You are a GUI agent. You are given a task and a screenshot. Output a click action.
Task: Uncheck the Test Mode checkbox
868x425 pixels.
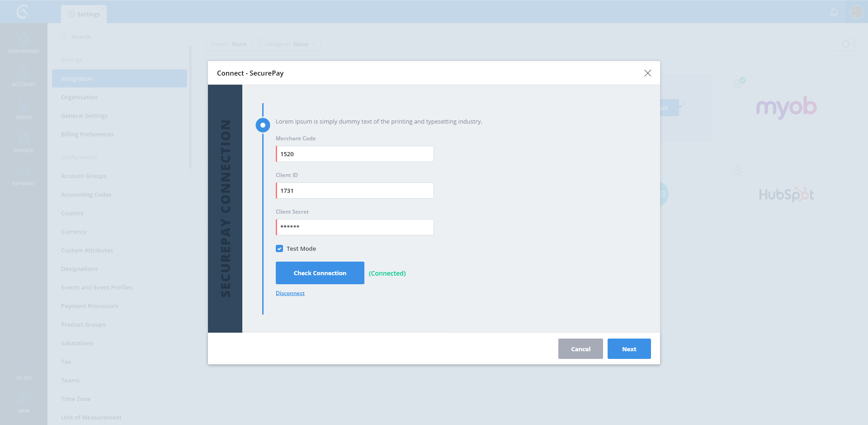coord(279,248)
